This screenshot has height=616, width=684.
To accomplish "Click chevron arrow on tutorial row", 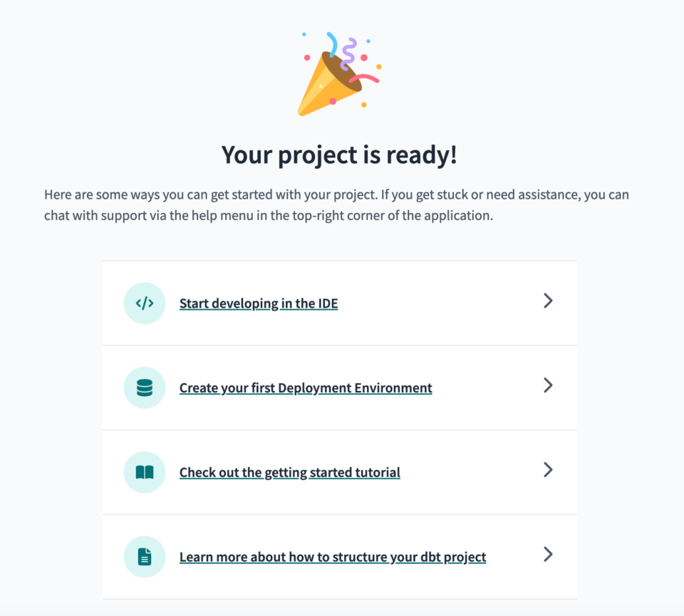I will 548,470.
